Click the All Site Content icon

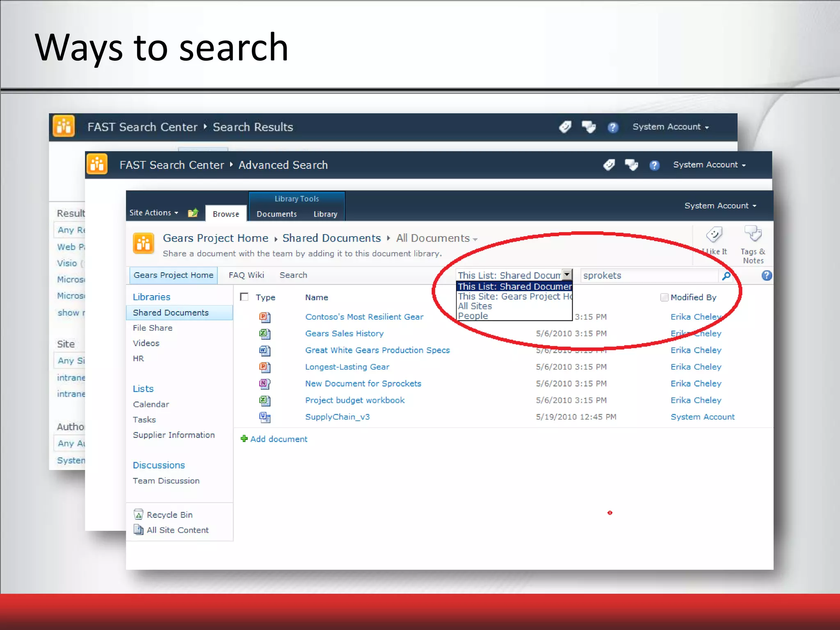point(139,530)
